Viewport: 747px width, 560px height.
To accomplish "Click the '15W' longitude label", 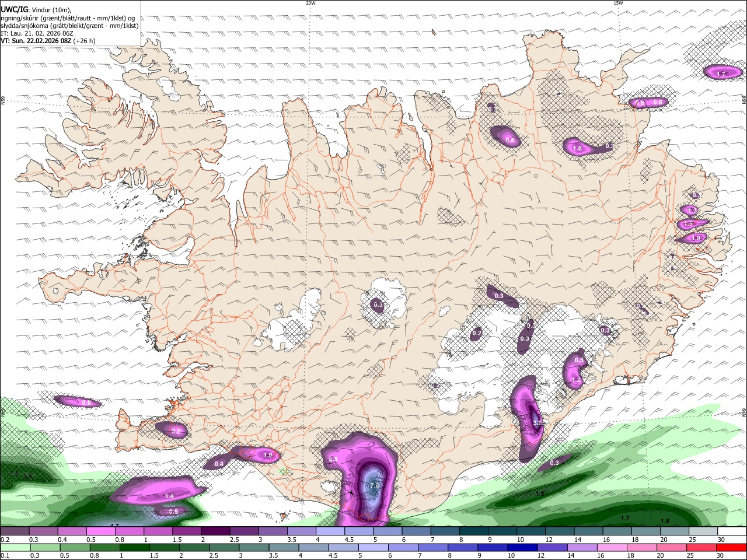I will [618, 3].
